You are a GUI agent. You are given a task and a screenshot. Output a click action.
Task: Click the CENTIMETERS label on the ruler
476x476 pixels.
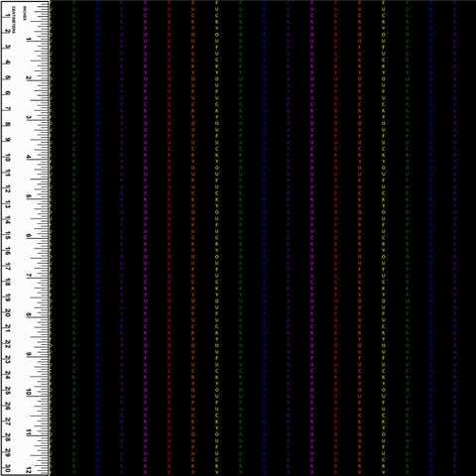coord(14,20)
